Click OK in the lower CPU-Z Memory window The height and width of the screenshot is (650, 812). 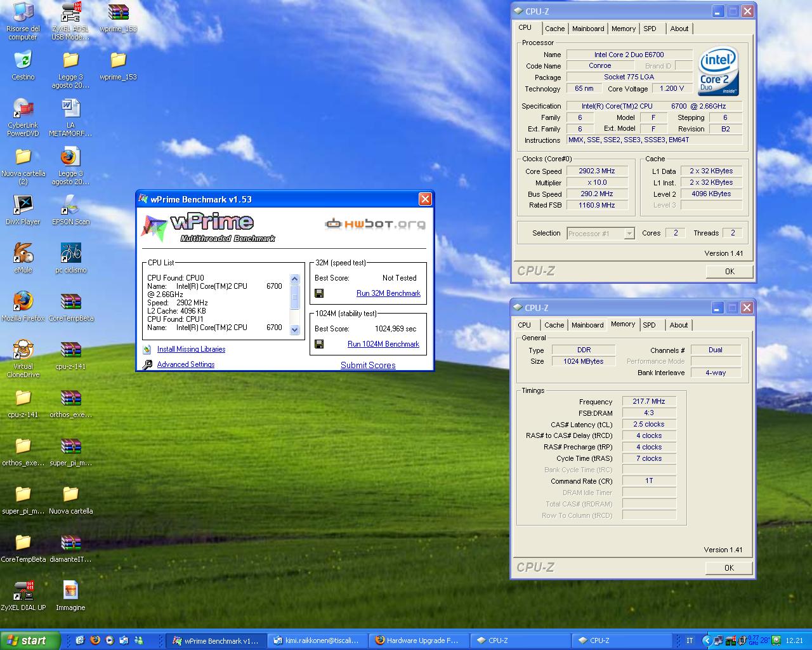729,567
